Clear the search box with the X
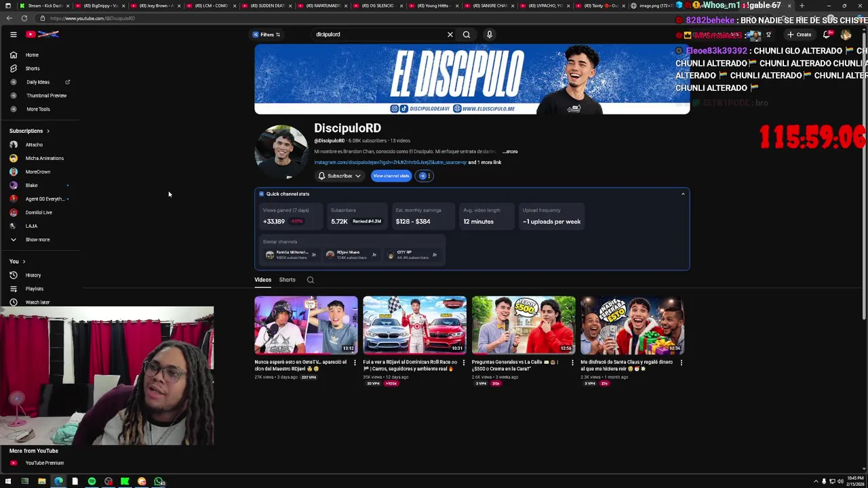 (450, 35)
